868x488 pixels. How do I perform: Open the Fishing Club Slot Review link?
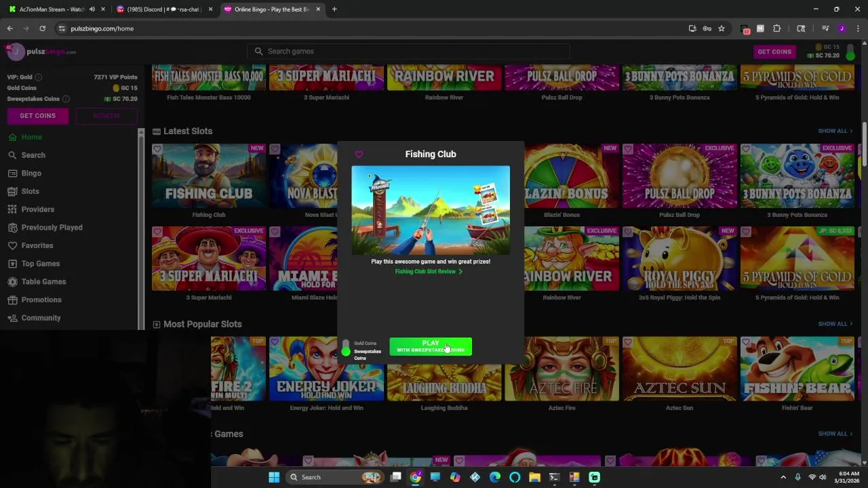[x=429, y=272]
